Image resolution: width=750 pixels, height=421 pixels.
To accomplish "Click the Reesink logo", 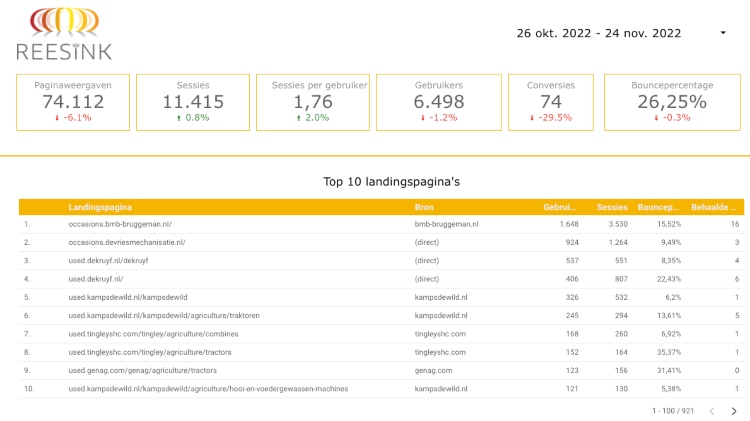I will pos(64,33).
